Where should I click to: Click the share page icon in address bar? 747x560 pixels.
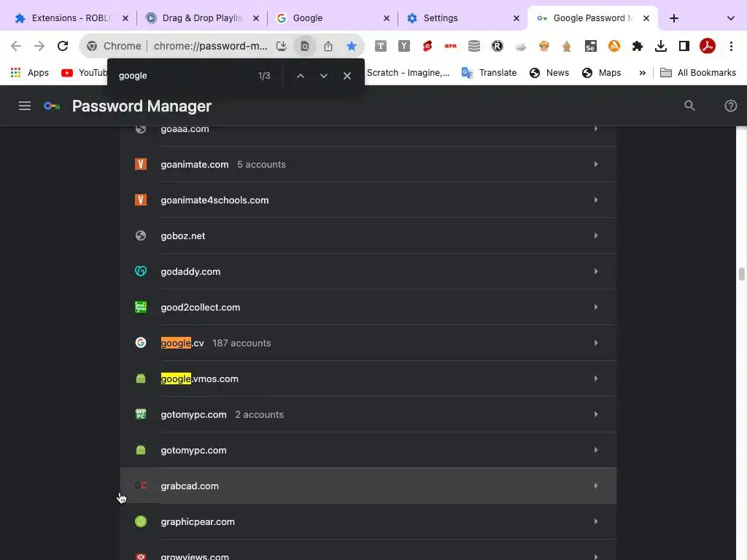[x=328, y=46]
